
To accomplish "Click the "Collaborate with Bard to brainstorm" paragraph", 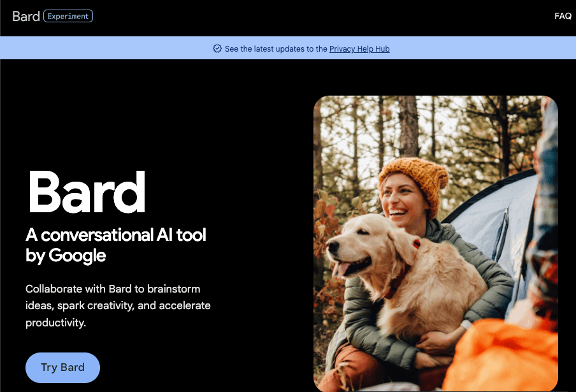I will coord(118,306).
